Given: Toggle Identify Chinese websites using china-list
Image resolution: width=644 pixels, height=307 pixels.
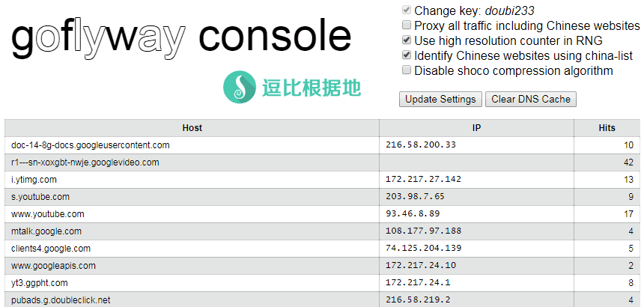Looking at the screenshot, I should click(x=407, y=55).
